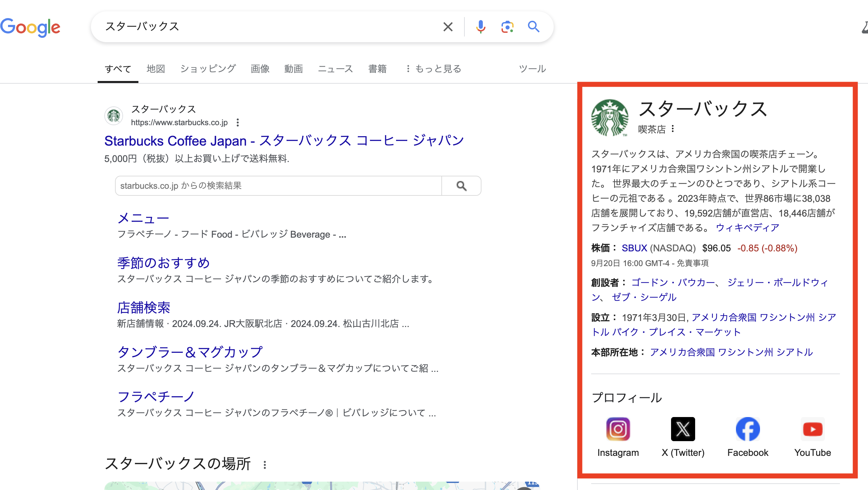Open the ショッピング tab
Image resolution: width=868 pixels, height=490 pixels.
click(208, 69)
